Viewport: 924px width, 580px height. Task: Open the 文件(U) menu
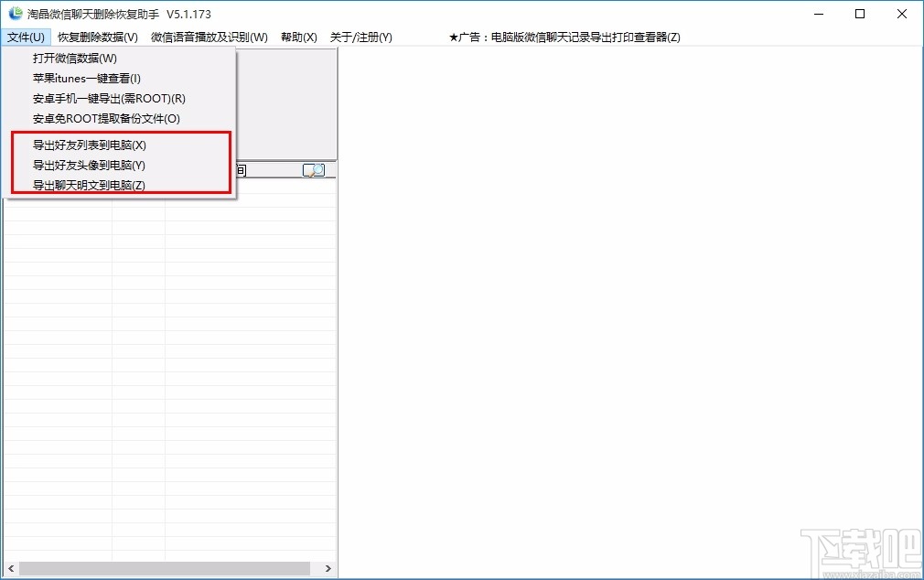[26, 38]
